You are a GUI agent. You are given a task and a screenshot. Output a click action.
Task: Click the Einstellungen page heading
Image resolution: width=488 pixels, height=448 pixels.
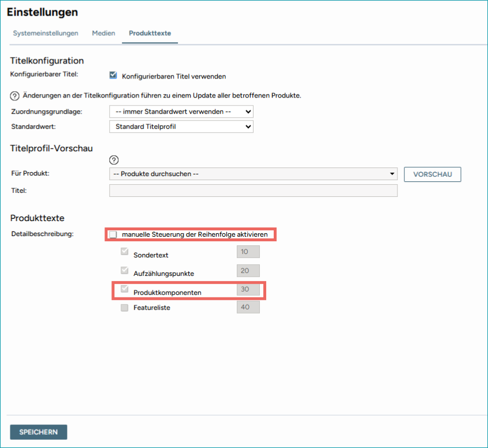pos(42,12)
